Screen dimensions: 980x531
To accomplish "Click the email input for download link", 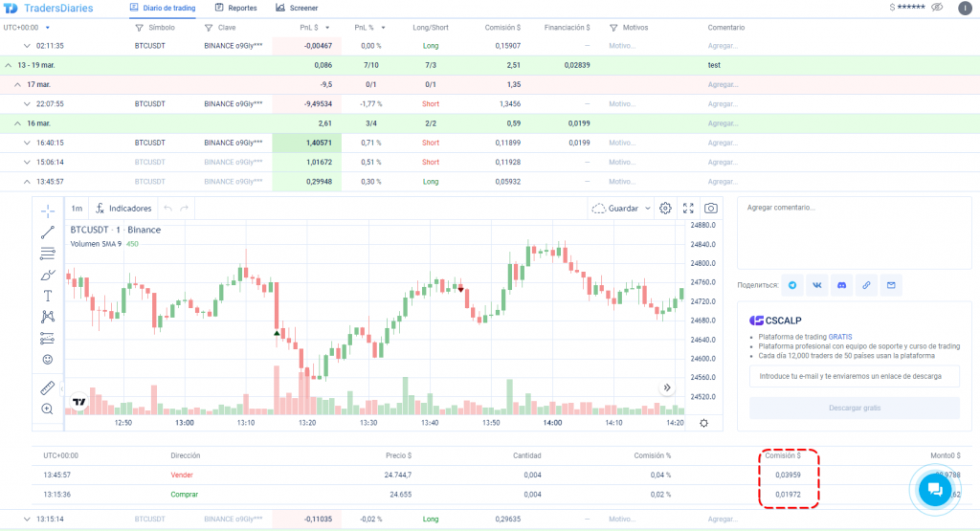I will point(854,376).
